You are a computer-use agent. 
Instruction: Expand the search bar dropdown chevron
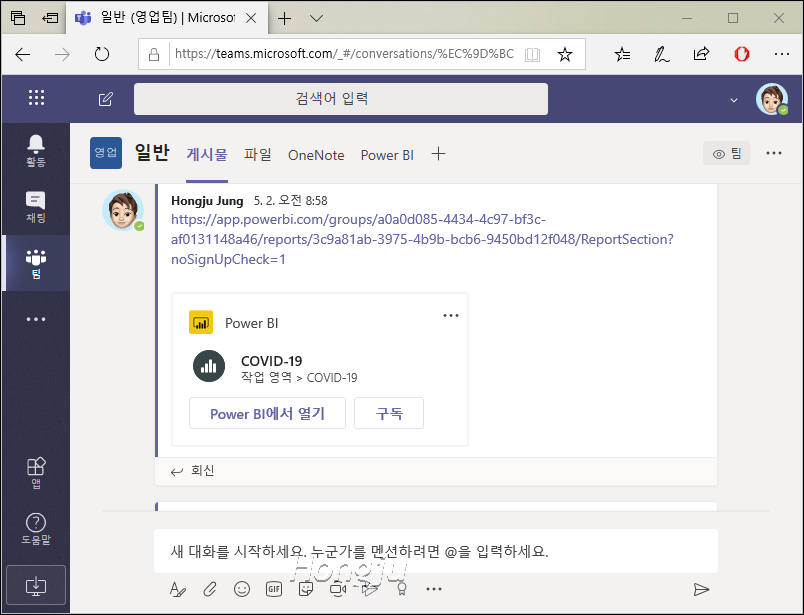point(734,100)
